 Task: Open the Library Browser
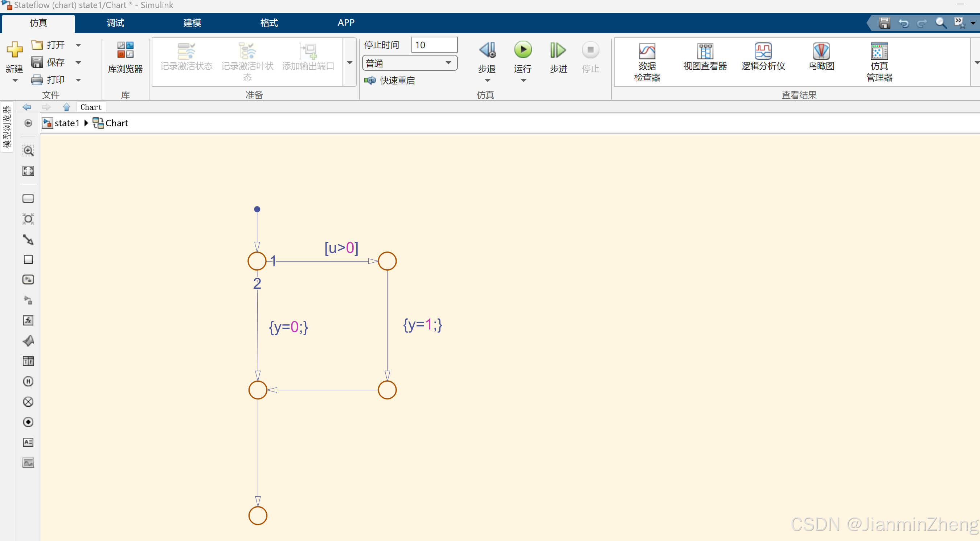pos(125,58)
